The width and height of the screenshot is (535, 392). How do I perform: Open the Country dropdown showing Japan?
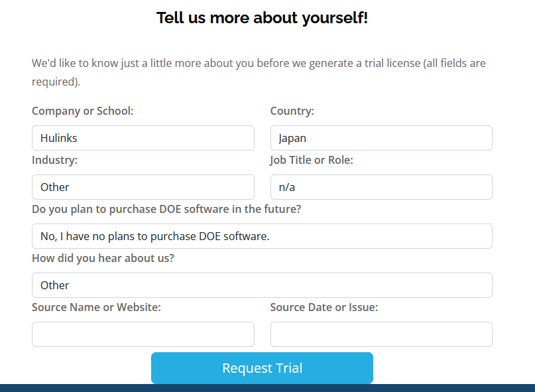[381, 138]
